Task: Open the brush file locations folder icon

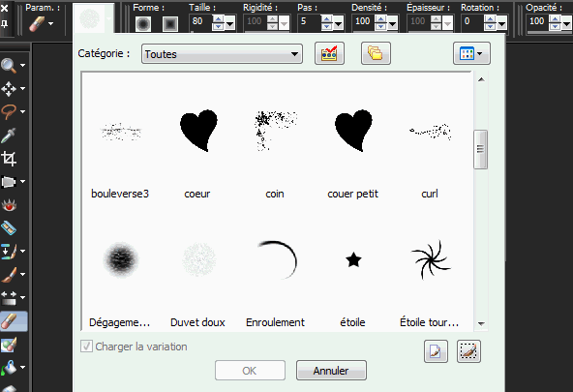Action: click(376, 53)
